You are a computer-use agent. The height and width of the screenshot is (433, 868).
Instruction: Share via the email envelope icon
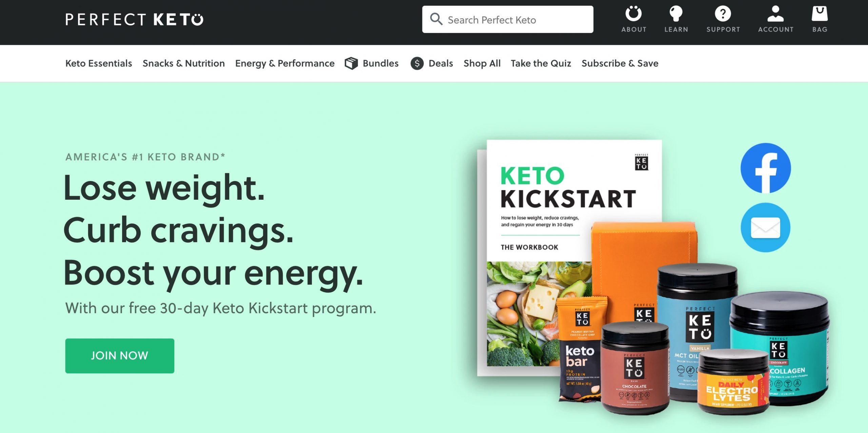tap(766, 228)
